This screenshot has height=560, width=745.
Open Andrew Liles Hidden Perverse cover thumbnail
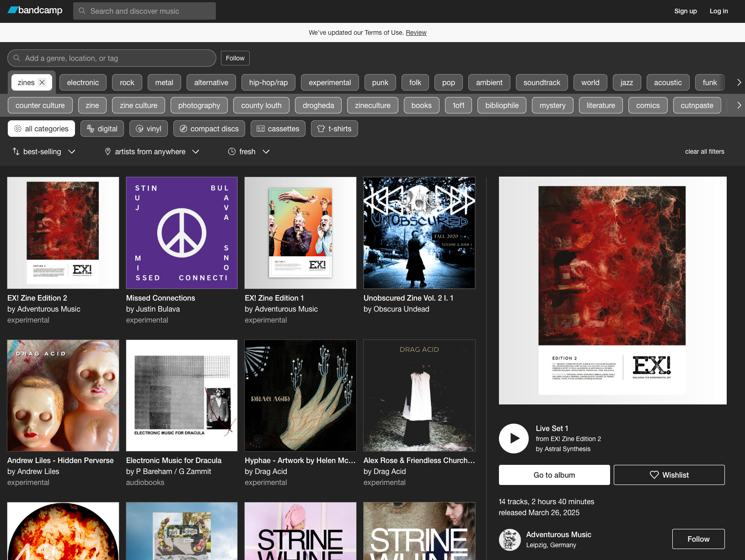coord(63,395)
